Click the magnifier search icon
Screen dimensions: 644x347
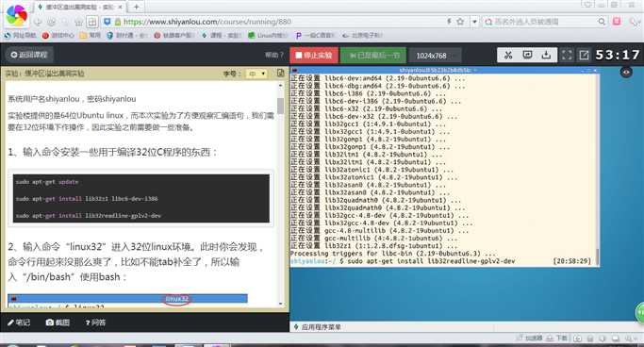pos(602,22)
